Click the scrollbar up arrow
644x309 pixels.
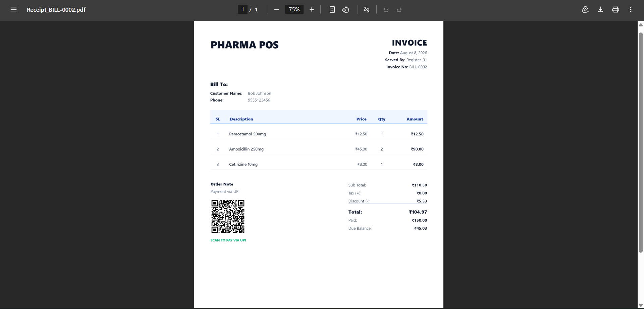click(641, 25)
